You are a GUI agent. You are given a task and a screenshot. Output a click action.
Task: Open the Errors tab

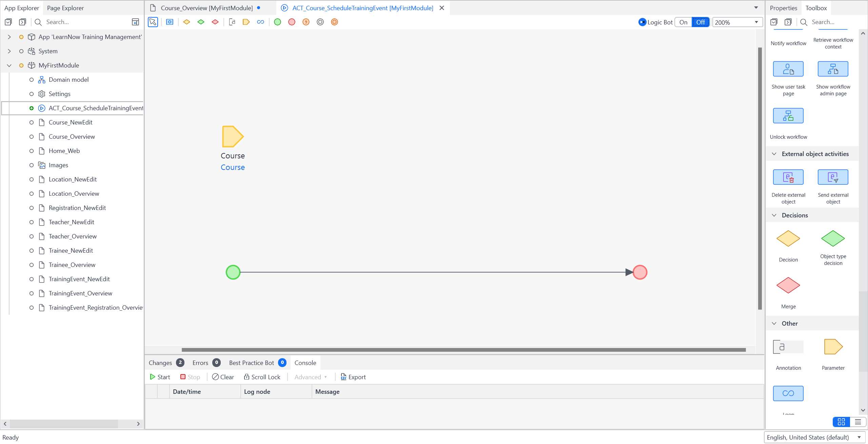(200, 363)
